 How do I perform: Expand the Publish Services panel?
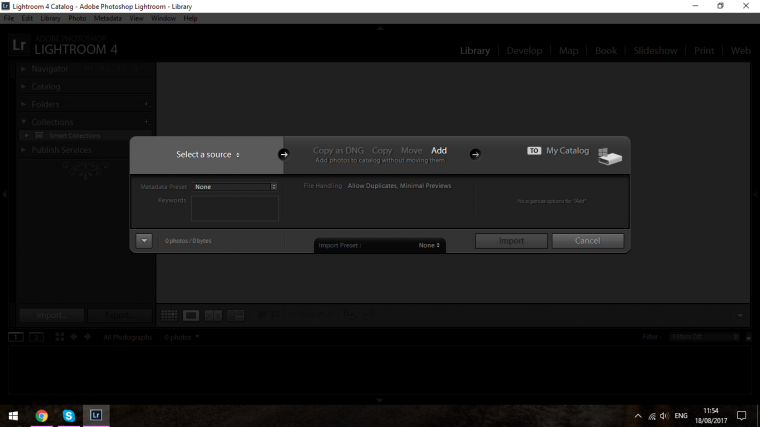coord(23,150)
